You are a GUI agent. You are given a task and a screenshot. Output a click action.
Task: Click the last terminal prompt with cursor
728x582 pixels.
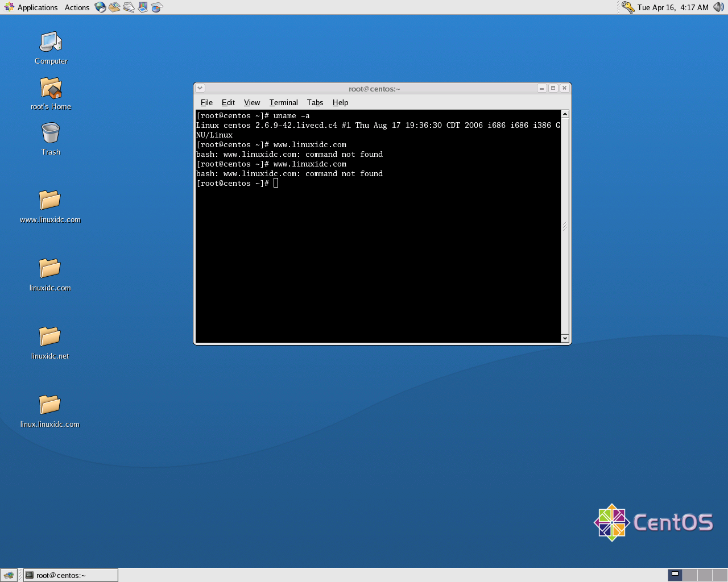(x=237, y=183)
